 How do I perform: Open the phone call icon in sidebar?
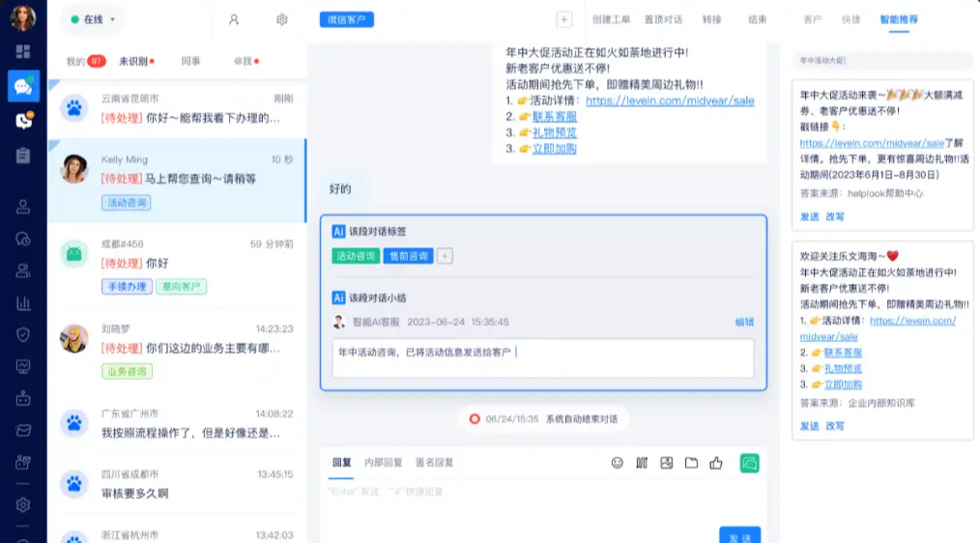click(23, 120)
